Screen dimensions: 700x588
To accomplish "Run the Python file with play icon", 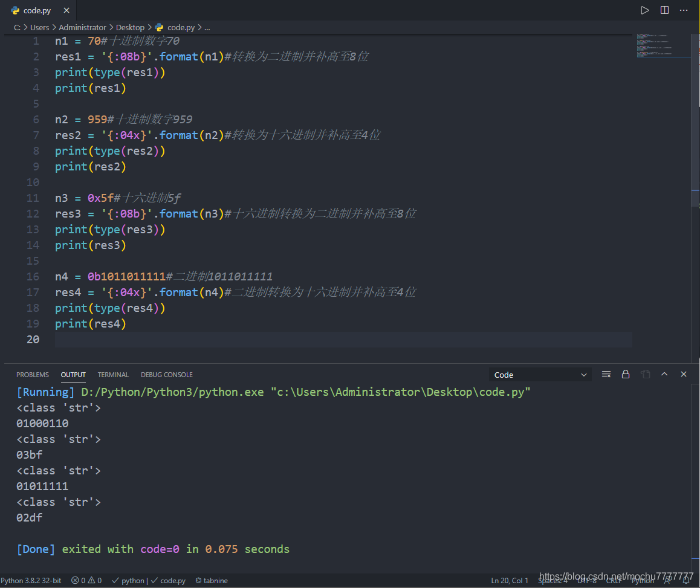I will 644,10.
